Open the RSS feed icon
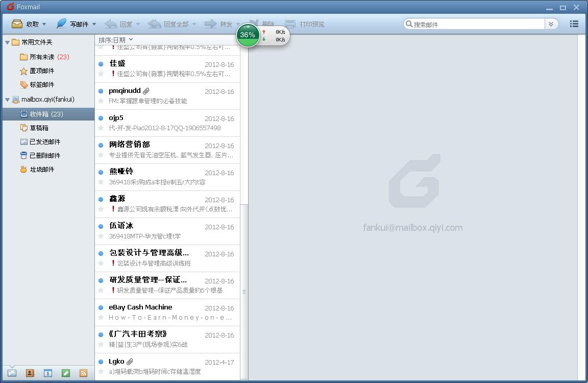Viewport: 588px width, 383px height. (x=83, y=373)
